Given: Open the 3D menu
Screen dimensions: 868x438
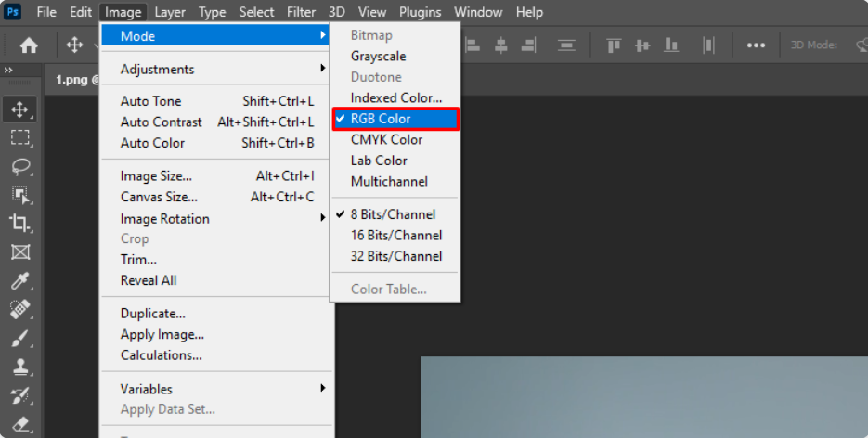Looking at the screenshot, I should coord(337,12).
